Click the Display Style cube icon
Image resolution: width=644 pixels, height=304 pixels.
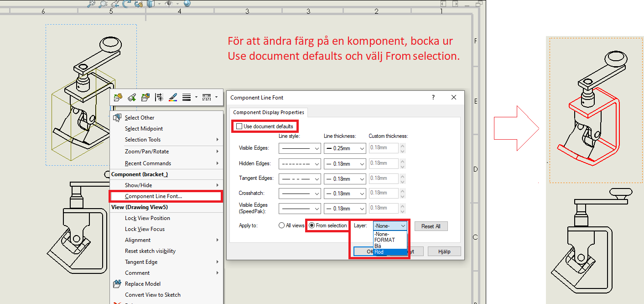point(151,4)
